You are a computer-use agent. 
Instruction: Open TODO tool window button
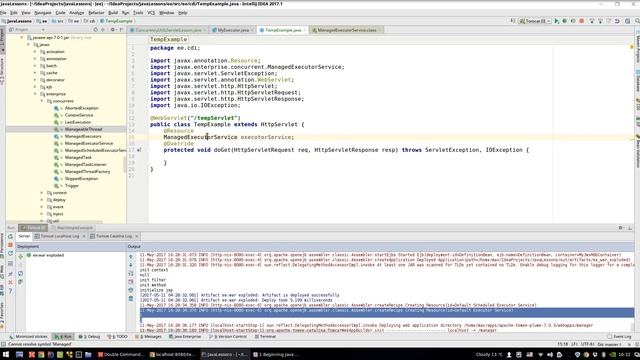pyautogui.click(x=117, y=337)
